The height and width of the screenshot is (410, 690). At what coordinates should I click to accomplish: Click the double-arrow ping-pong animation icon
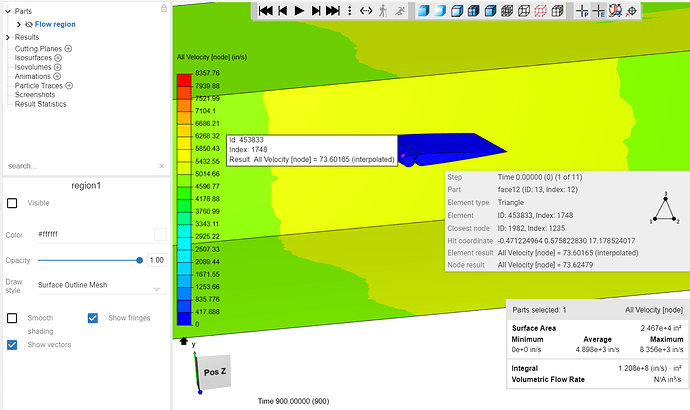pyautogui.click(x=366, y=11)
